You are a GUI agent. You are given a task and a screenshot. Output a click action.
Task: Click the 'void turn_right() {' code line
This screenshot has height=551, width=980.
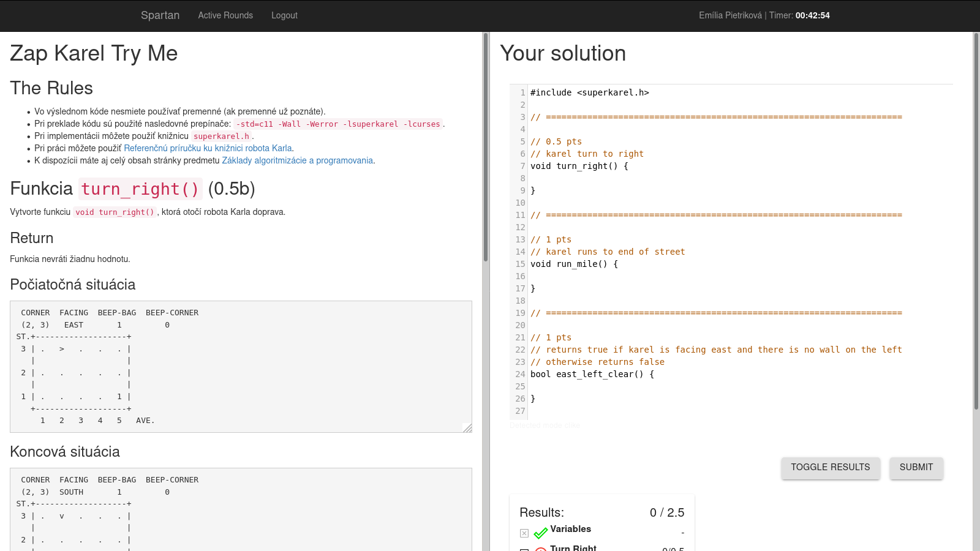(x=579, y=166)
